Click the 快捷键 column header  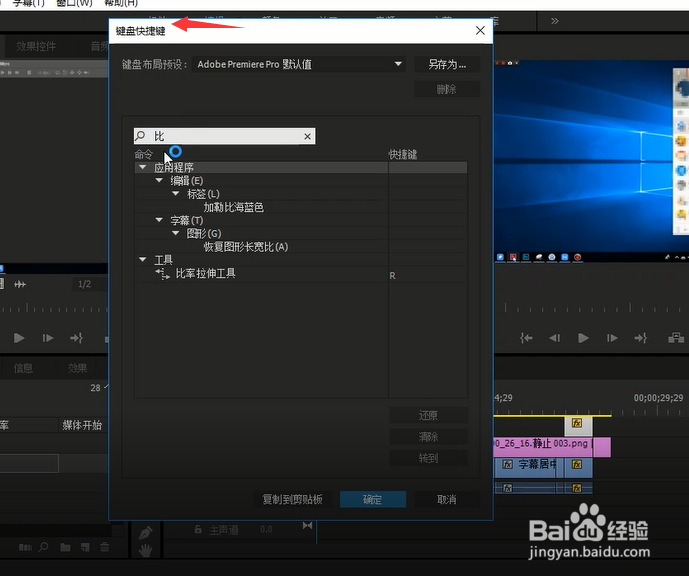tap(403, 155)
